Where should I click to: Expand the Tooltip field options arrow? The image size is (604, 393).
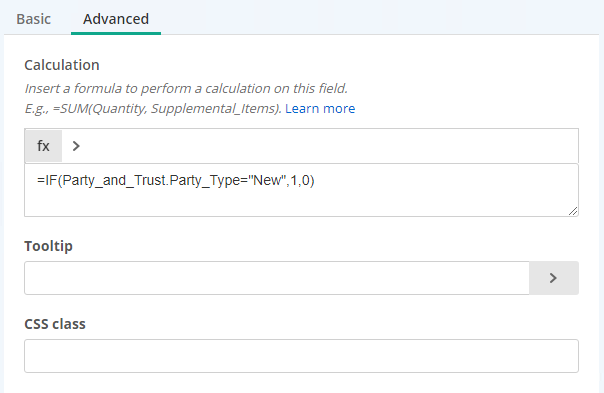[554, 278]
